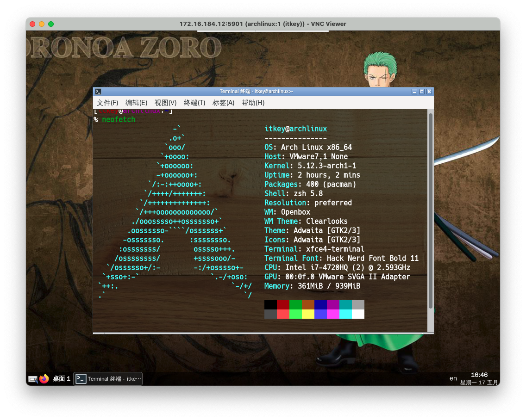Viewport: 526px width, 420px height.
Task: Click the terminal vertical scrollbar
Action: pyautogui.click(x=431, y=211)
